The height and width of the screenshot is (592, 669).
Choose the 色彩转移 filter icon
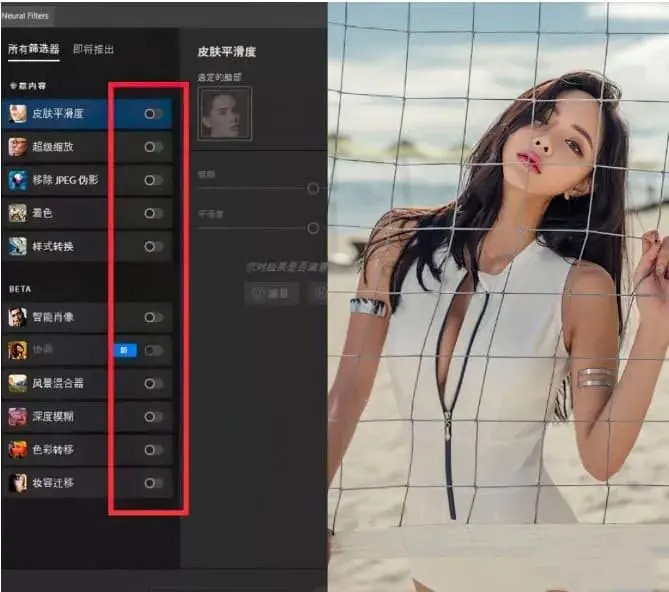coord(18,450)
